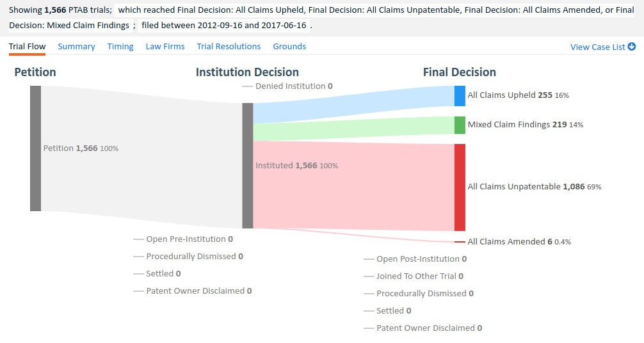Click the light blue flow band
The image size is (644, 343).
click(352, 106)
